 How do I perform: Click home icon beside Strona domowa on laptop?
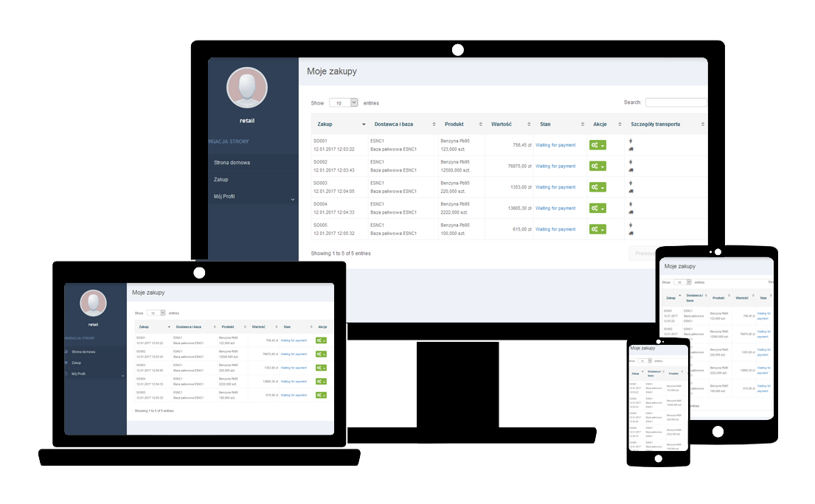66,351
